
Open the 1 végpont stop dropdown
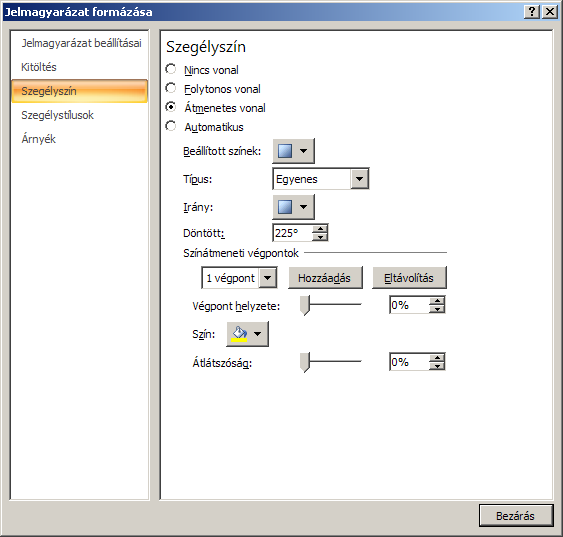click(267, 278)
